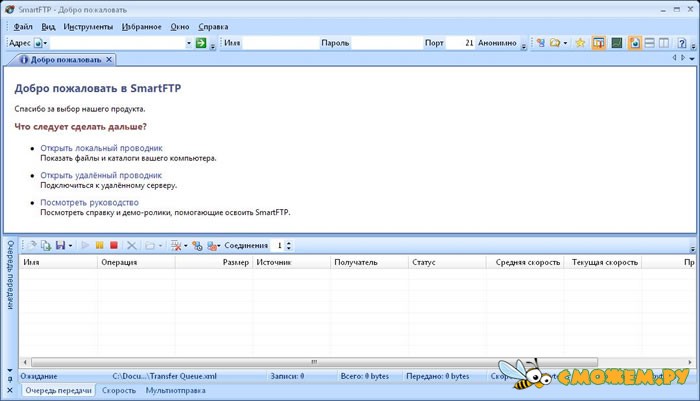
Task: Expand the address history dropdown arrow
Action: (188, 43)
